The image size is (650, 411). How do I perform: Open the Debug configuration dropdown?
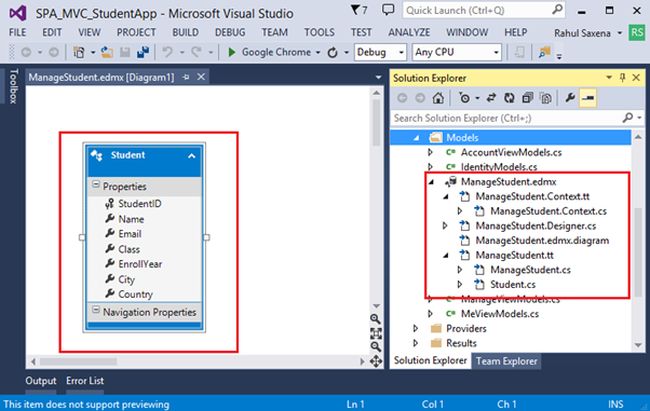click(401, 53)
